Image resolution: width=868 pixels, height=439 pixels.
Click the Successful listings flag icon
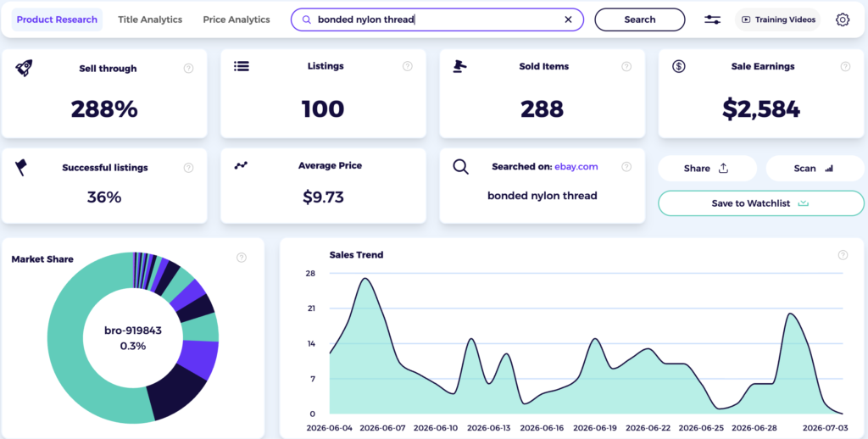click(21, 167)
